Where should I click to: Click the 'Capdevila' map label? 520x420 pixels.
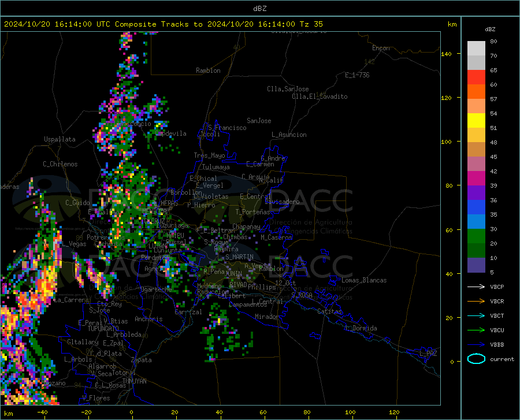[x=171, y=133]
